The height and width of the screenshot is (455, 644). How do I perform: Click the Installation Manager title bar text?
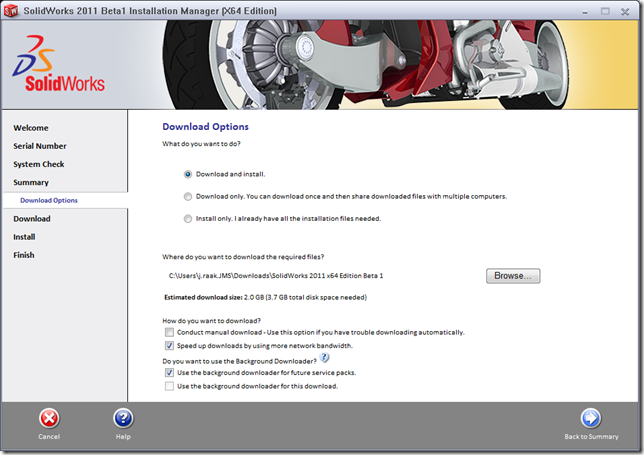click(x=150, y=11)
